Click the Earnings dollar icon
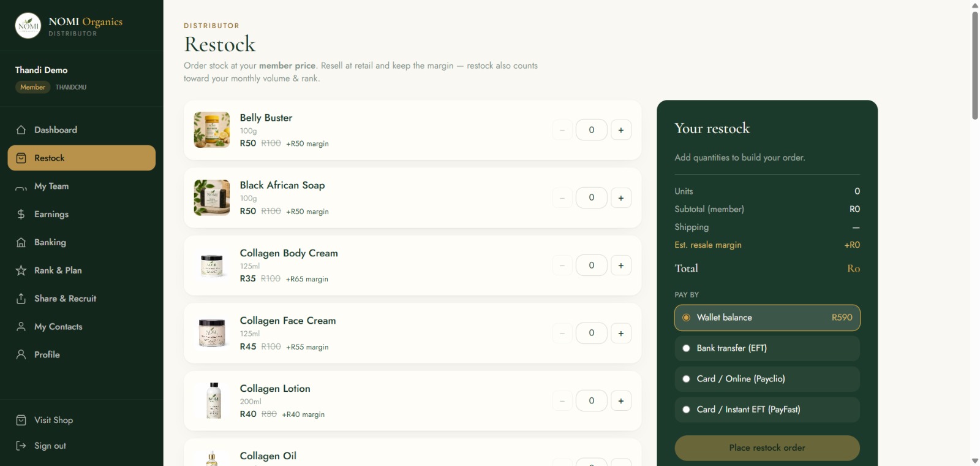The width and height of the screenshot is (980, 466). tap(21, 215)
